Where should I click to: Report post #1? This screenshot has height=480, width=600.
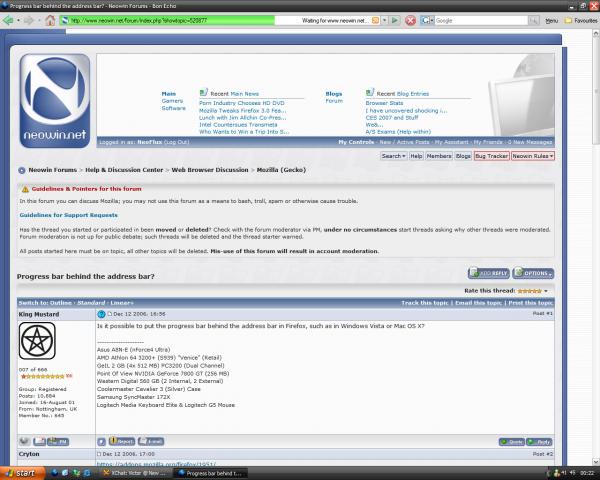[x=122, y=441]
